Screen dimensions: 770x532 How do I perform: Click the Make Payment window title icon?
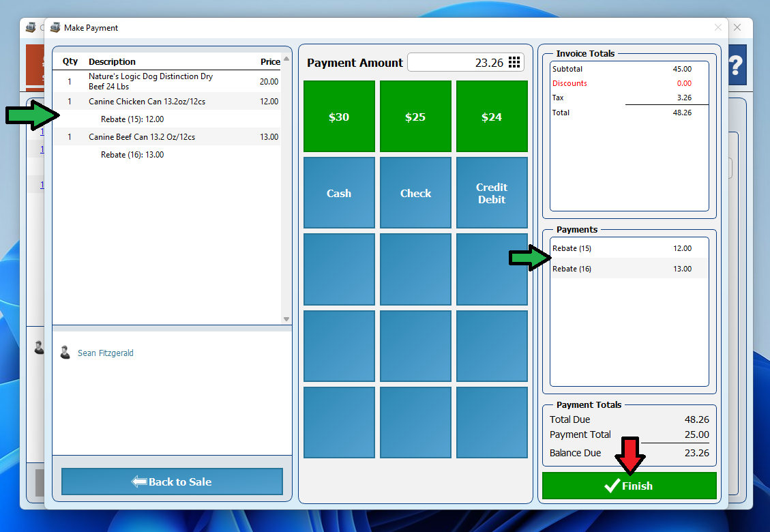(55, 28)
